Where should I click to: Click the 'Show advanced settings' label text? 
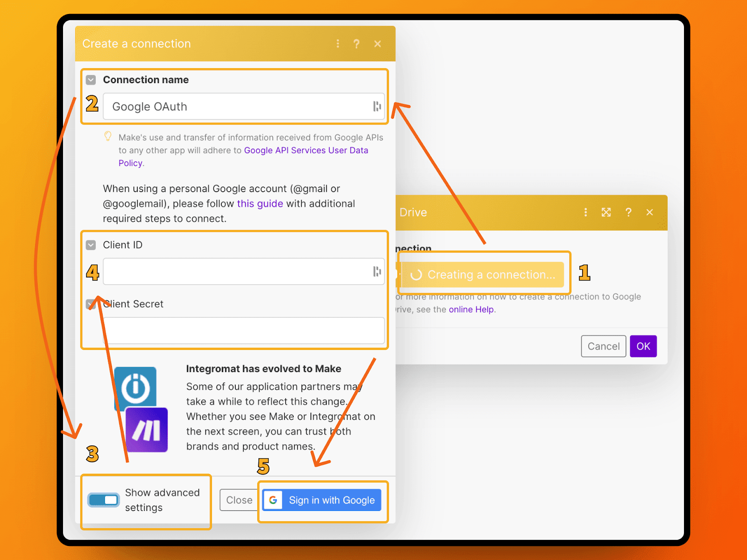pyautogui.click(x=162, y=500)
